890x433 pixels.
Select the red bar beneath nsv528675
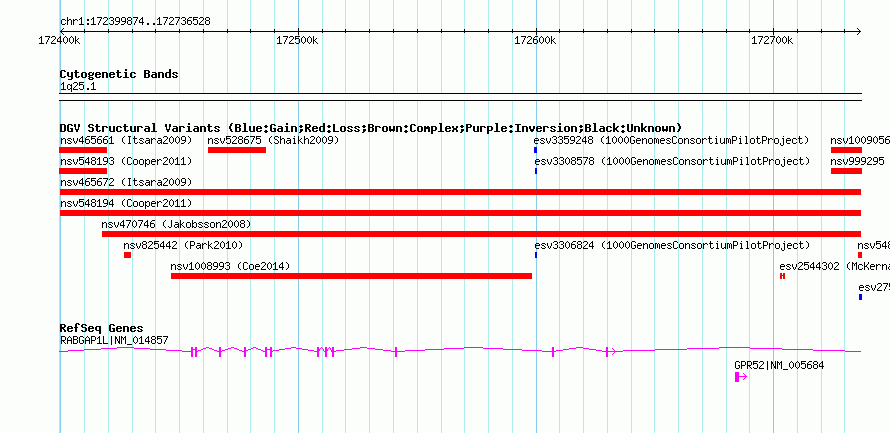(237, 150)
